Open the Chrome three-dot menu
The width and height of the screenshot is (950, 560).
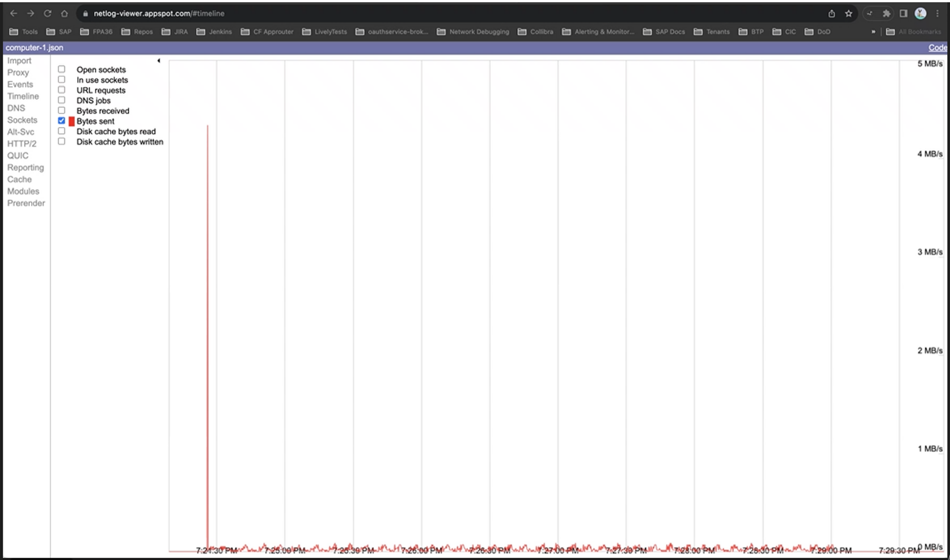(x=938, y=14)
